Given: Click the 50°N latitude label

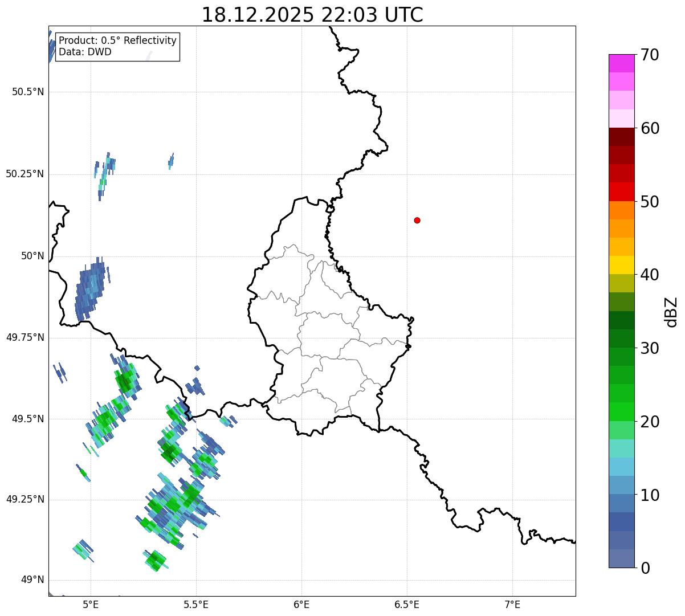Looking at the screenshot, I should click(32, 256).
